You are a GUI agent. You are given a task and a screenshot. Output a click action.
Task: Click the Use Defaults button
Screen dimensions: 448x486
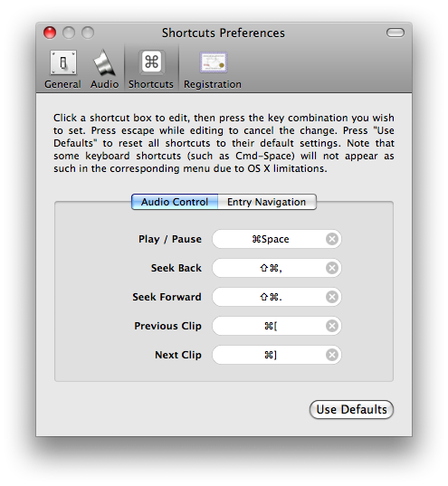pos(351,409)
